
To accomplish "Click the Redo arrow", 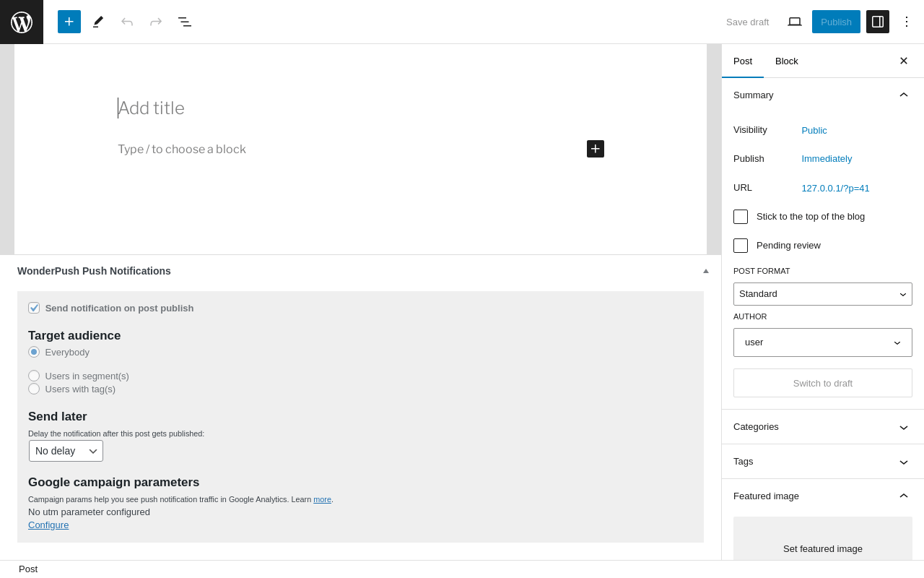I will pos(156,22).
